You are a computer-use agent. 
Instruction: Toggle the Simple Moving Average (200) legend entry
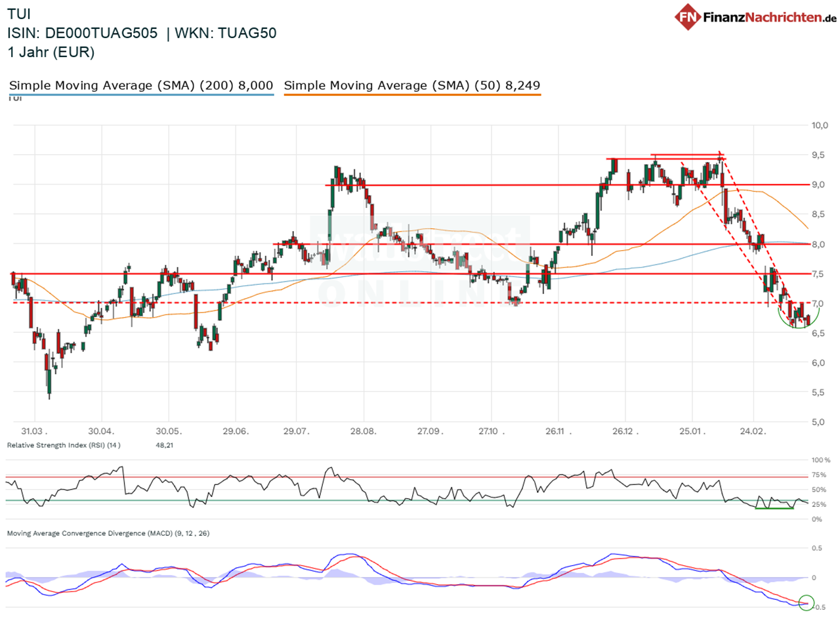(x=140, y=85)
